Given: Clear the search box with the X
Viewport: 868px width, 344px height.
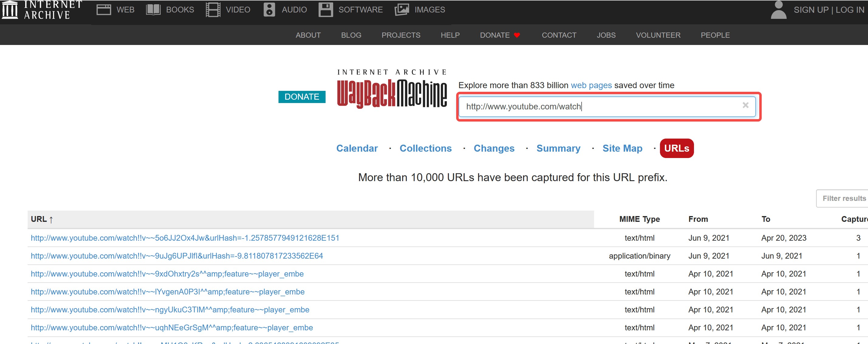Looking at the screenshot, I should [745, 105].
